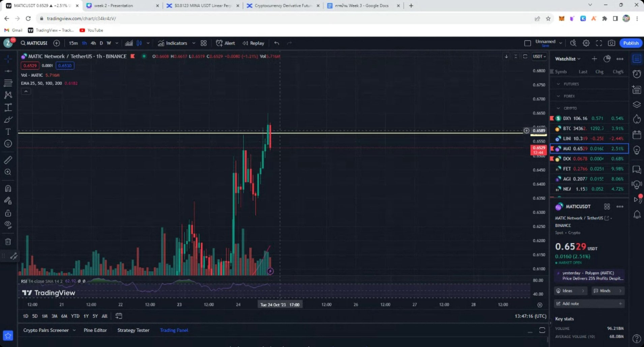Open the ideas lightbulb panel icon
Image resolution: width=644 pixels, height=347 pixels.
(x=637, y=150)
